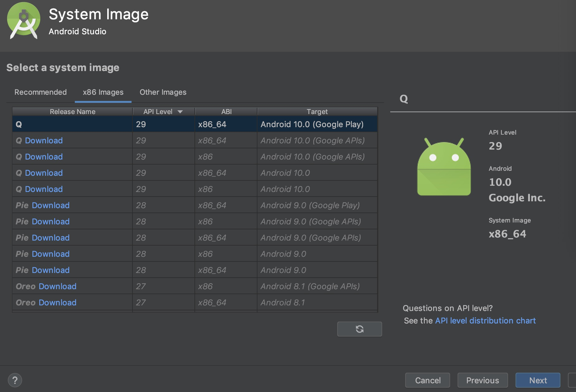
Task: Open the Other Images tab
Action: 163,92
